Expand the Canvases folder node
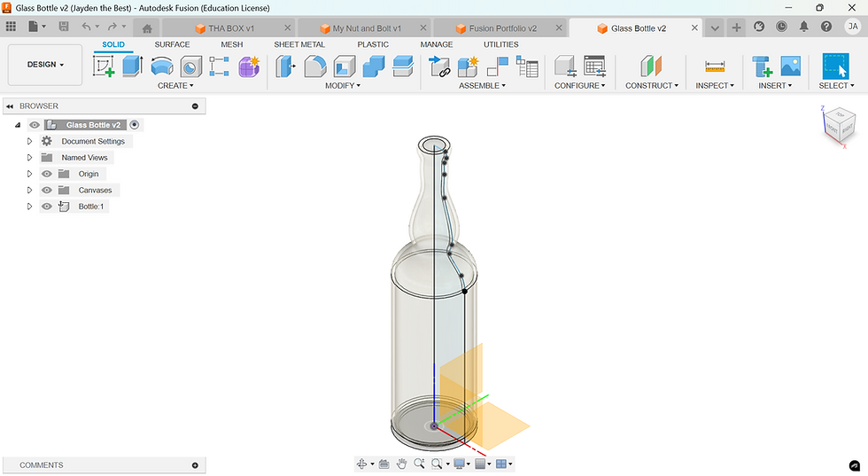 (x=30, y=190)
